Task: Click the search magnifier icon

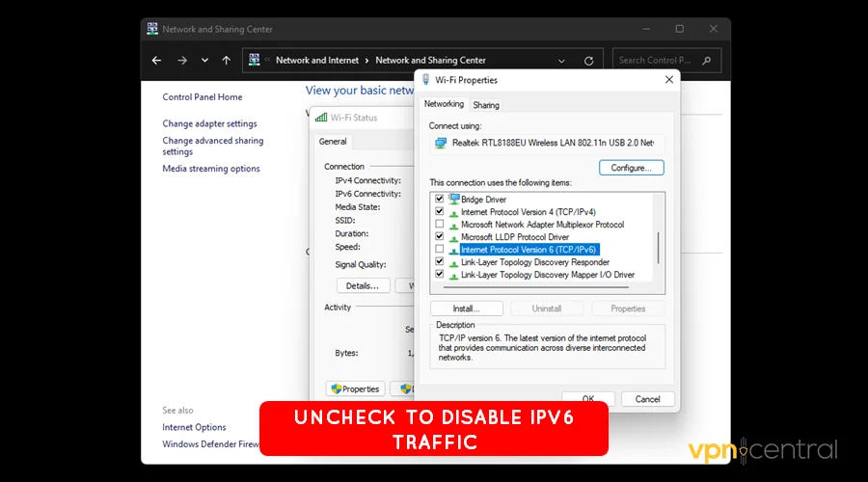Action: click(x=707, y=61)
